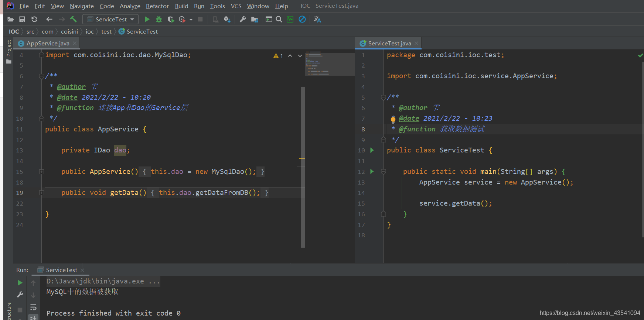Close the ServiceTest.java tab

click(x=416, y=43)
